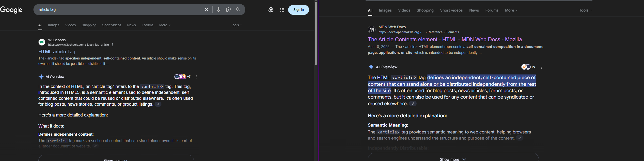The width and height of the screenshot is (644, 161).
Task: Open the Google apps grid
Action: pyautogui.click(x=282, y=10)
